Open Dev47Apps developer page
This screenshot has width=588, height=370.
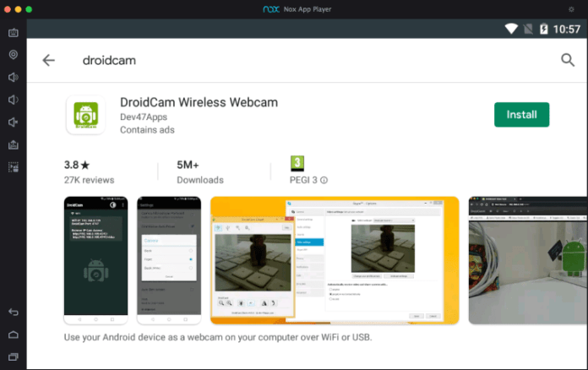coord(144,117)
